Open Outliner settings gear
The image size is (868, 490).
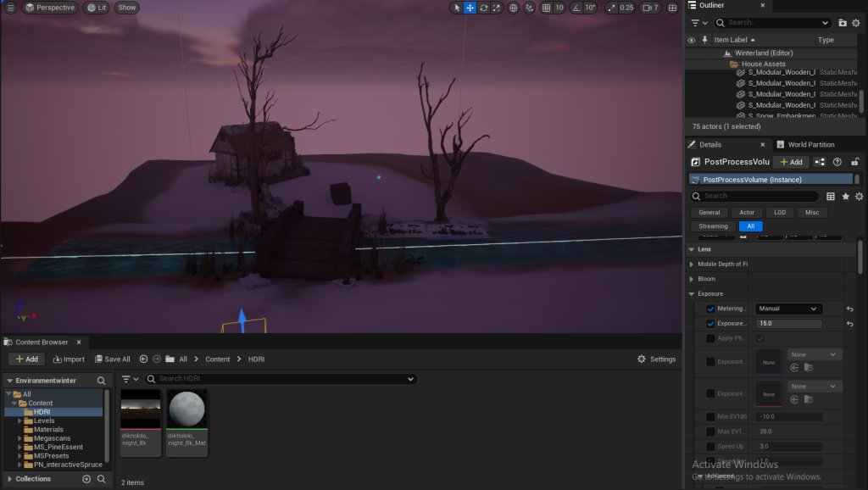[x=858, y=23]
